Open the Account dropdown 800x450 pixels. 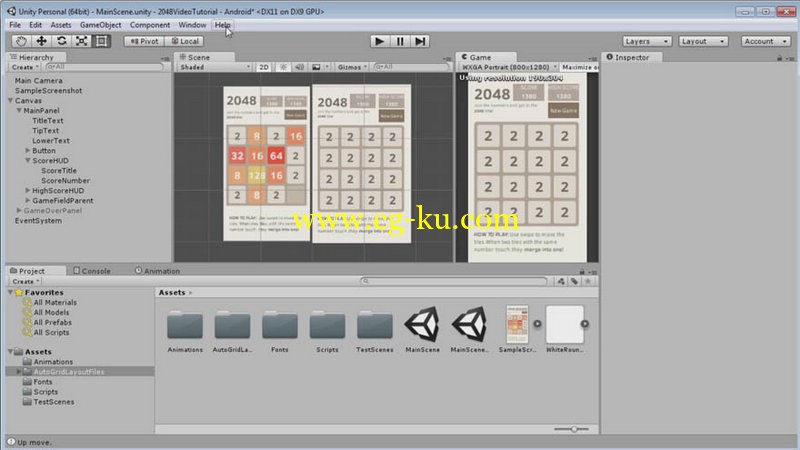[x=765, y=41]
